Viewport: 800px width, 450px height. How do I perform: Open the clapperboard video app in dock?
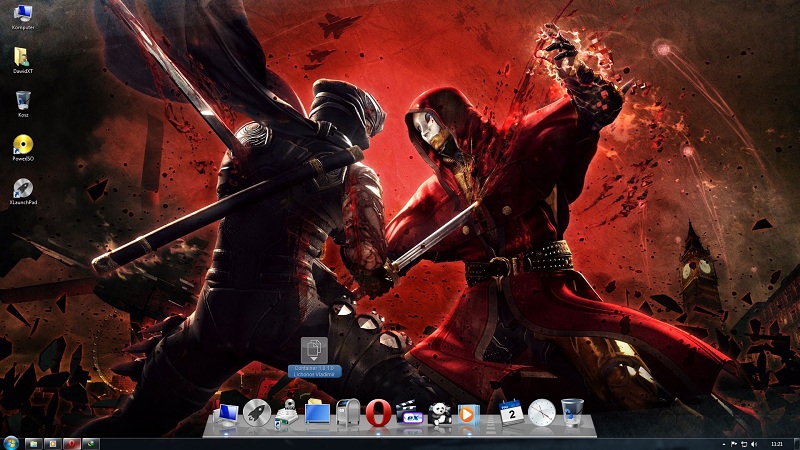(x=409, y=413)
